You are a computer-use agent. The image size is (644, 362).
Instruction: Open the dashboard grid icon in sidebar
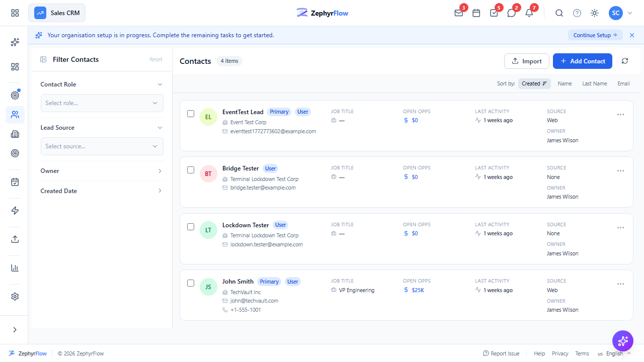[x=15, y=67]
